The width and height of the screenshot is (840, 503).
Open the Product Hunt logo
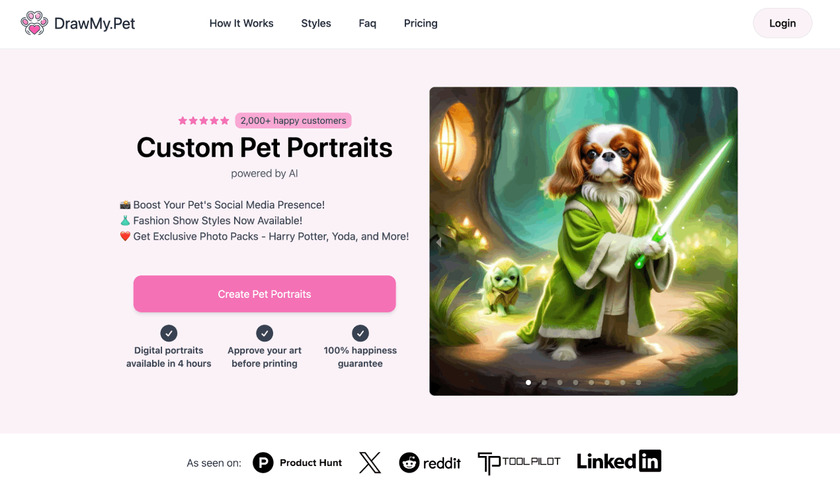[x=297, y=462]
